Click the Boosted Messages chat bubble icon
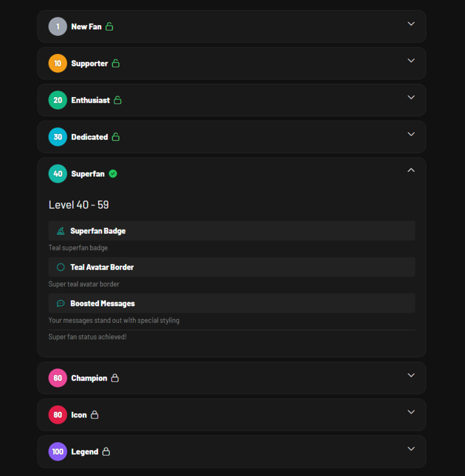This screenshot has height=476, width=465. pos(60,304)
